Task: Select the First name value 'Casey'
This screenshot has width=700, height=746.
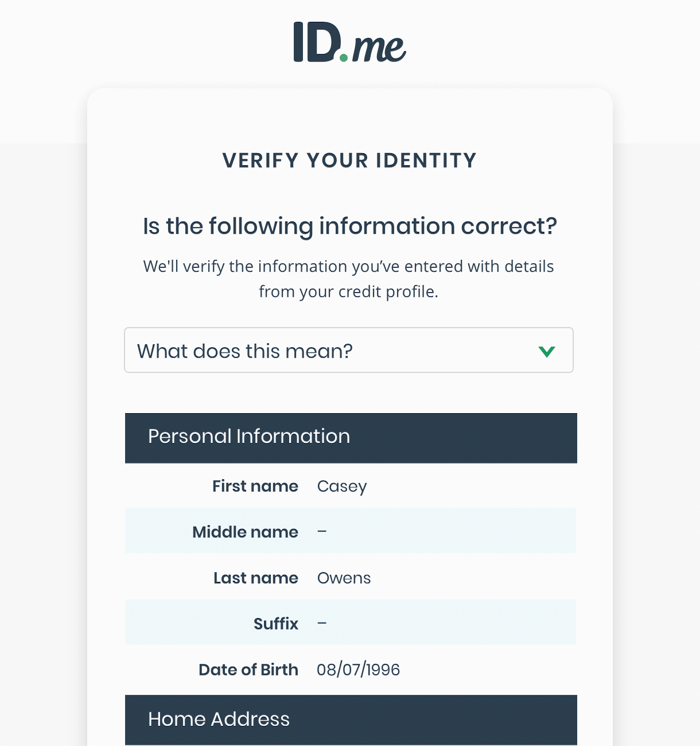Action: (342, 487)
